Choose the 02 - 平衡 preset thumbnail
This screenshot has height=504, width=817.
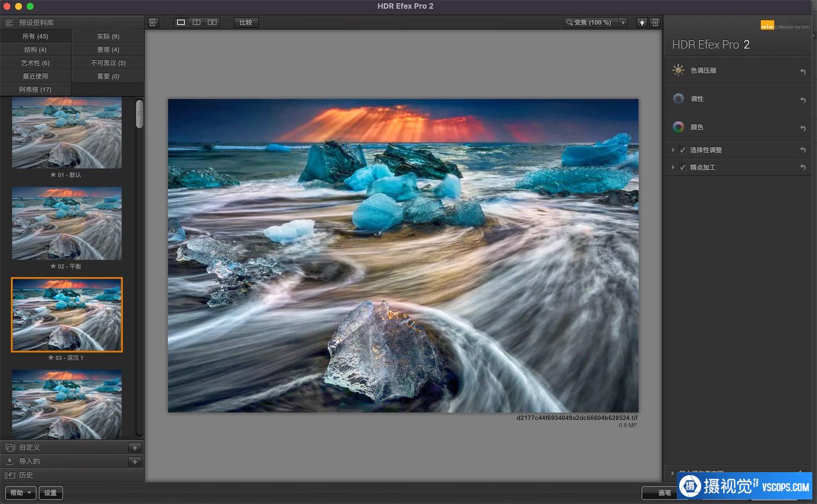tap(67, 223)
